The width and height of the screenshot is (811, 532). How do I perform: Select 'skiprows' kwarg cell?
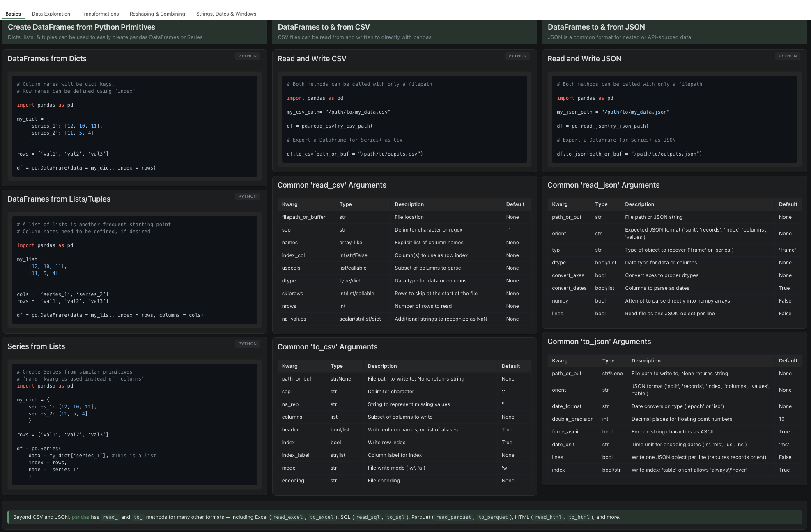(292, 294)
